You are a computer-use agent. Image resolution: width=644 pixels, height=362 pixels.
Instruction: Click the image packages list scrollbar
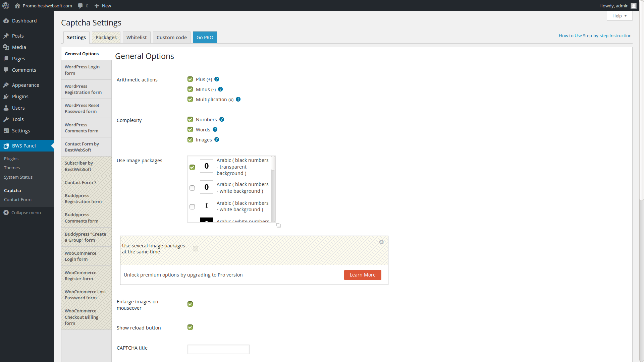[x=273, y=189]
